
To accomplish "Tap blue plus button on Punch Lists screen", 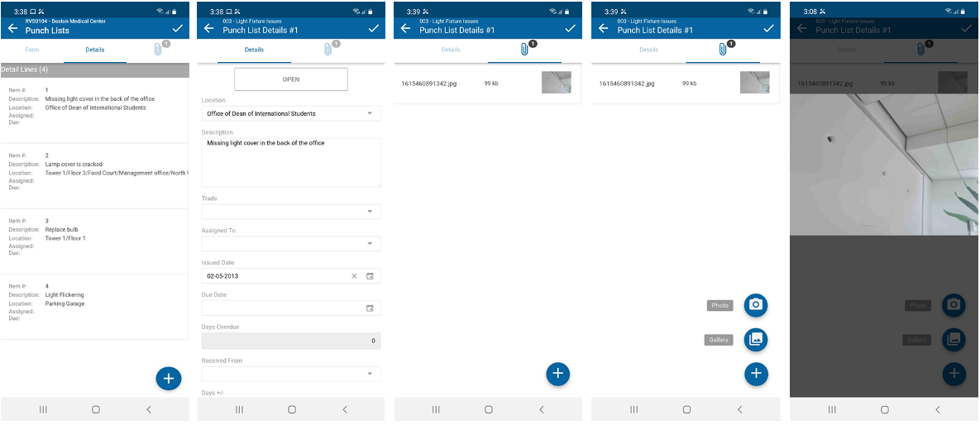I will (x=168, y=378).
